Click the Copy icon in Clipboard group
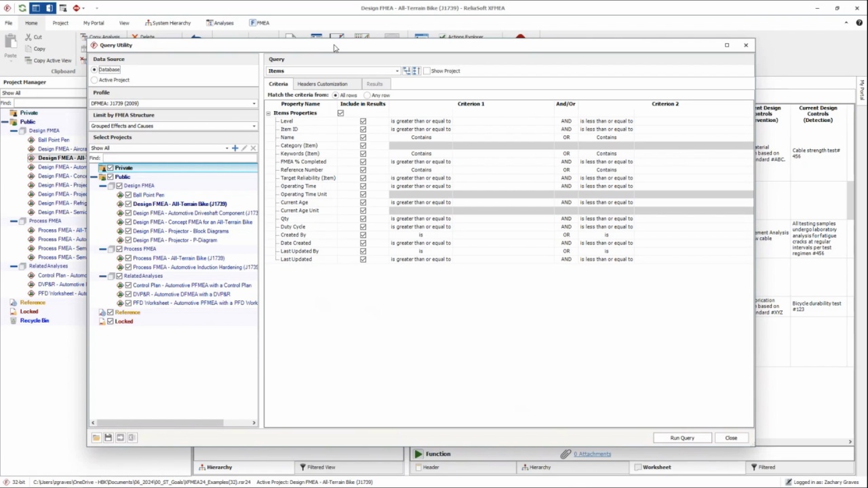The width and height of the screenshot is (868, 488). [x=28, y=49]
